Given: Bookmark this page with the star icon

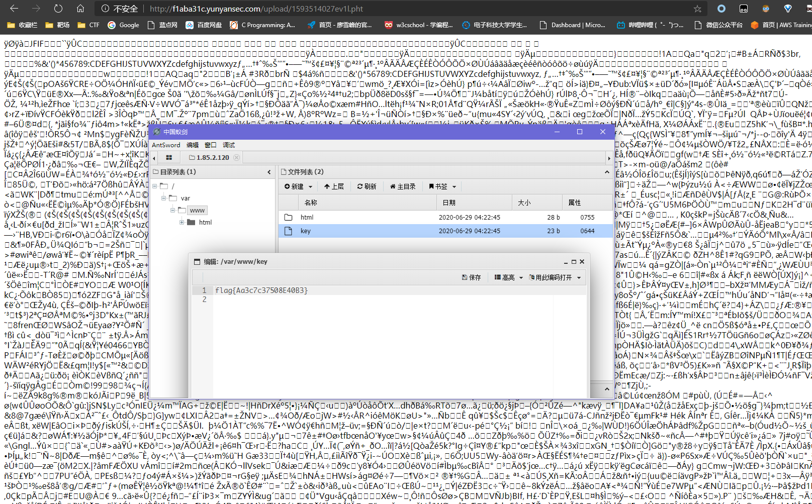Looking at the screenshot, I should click(697, 9).
